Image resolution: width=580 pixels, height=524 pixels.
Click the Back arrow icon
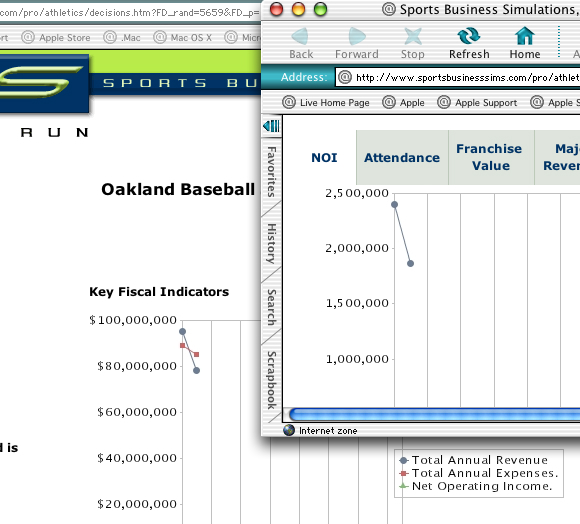pos(300,37)
